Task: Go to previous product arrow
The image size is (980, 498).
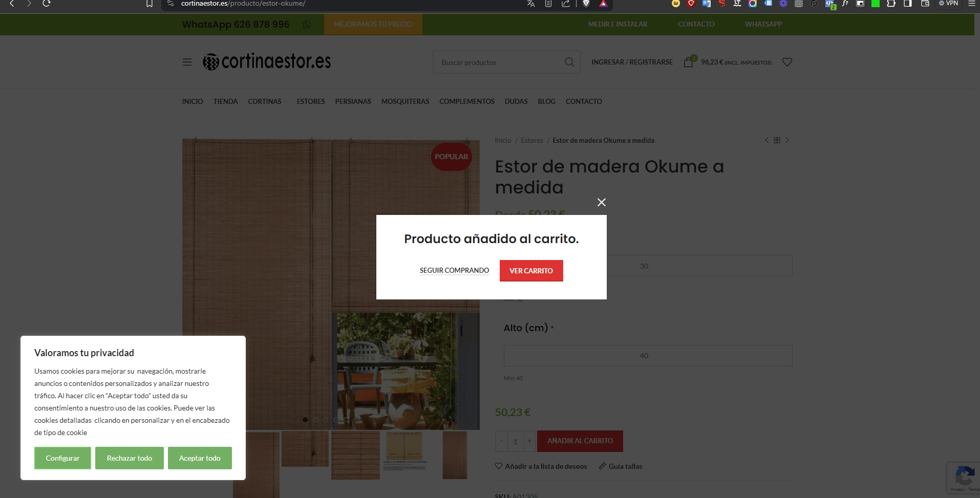Action: click(x=766, y=140)
